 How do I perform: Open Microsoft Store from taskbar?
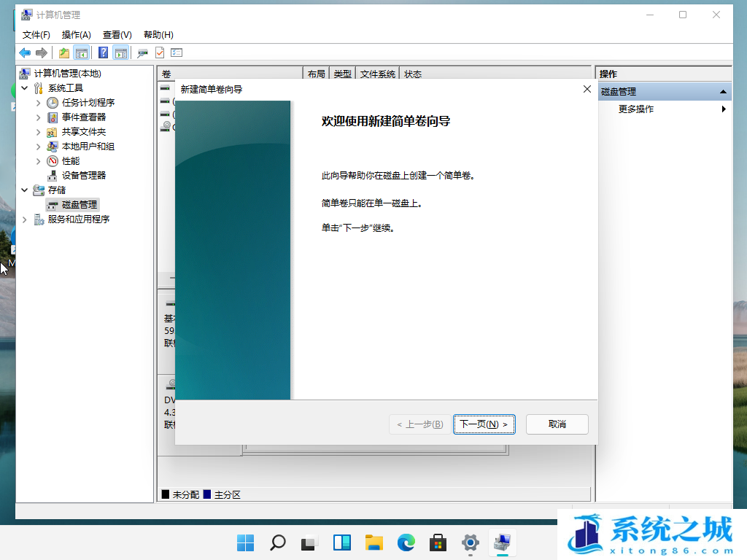438,542
